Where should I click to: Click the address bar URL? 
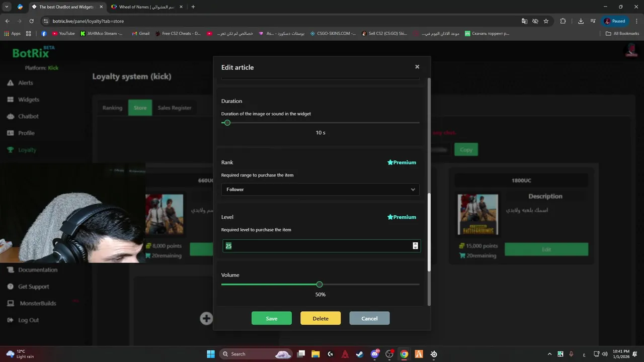[88, 21]
